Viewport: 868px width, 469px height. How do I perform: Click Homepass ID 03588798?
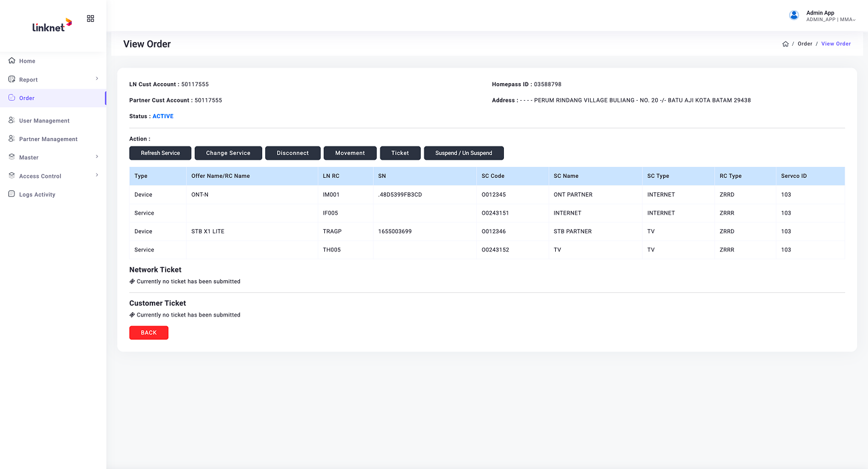(547, 84)
